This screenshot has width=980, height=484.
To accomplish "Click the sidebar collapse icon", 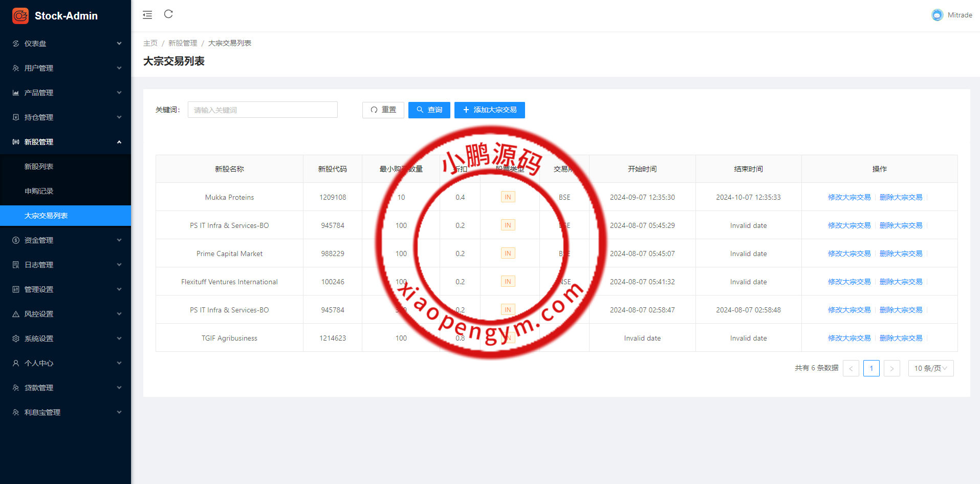I will pos(147,15).
